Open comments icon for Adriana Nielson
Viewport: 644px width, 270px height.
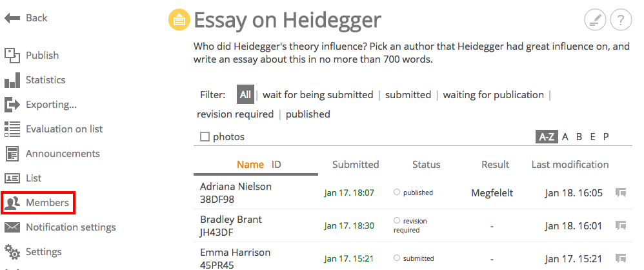point(621,192)
